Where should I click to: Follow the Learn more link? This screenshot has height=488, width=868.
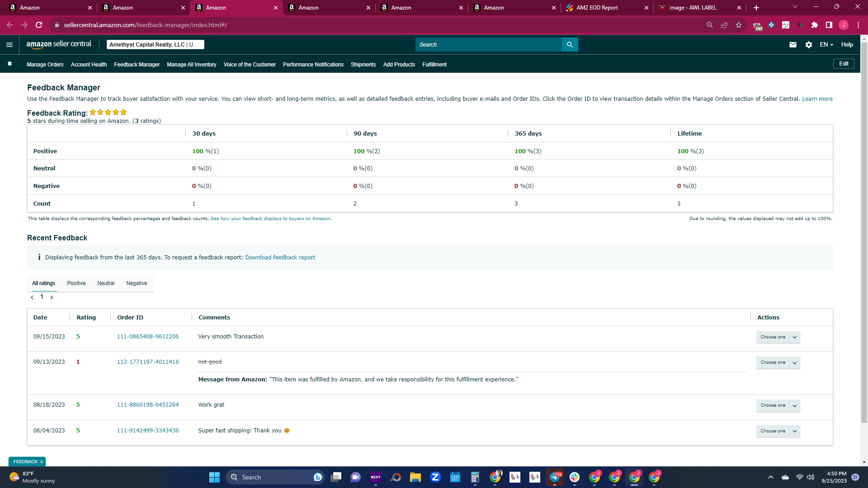[817, 99]
